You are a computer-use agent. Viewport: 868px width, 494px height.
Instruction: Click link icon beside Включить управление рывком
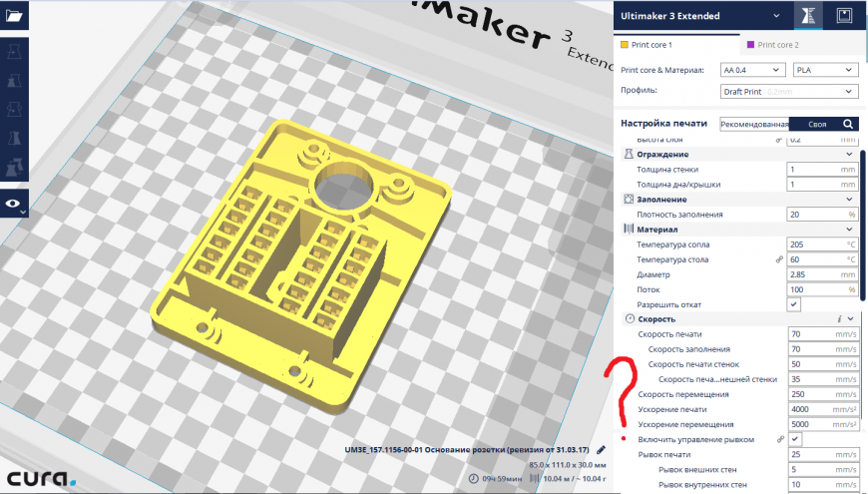point(780,439)
